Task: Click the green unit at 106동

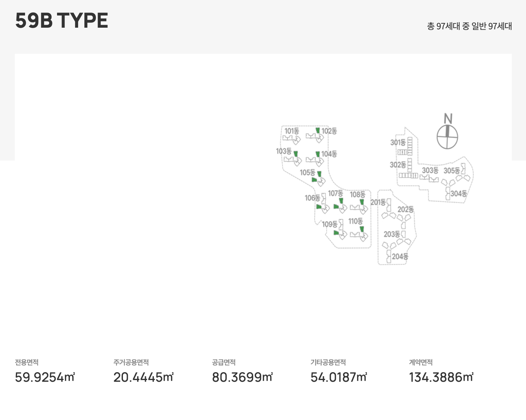Action: pyautogui.click(x=319, y=207)
